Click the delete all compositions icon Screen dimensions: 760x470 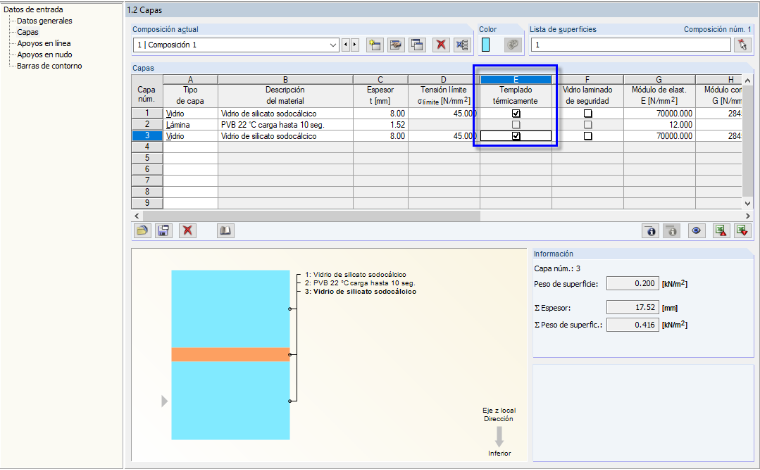(462, 45)
